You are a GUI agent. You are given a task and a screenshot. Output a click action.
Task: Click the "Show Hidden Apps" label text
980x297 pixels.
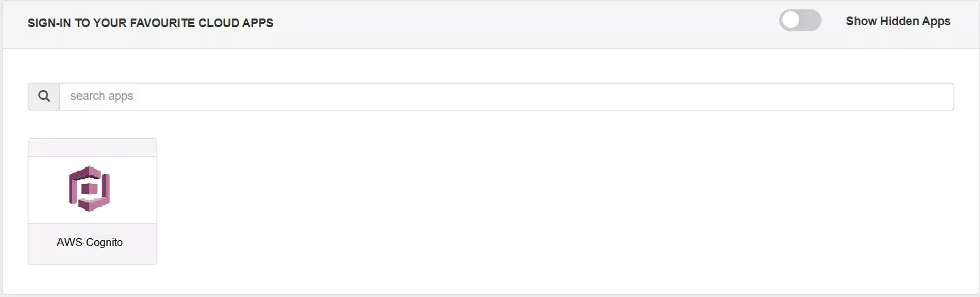[x=898, y=21]
